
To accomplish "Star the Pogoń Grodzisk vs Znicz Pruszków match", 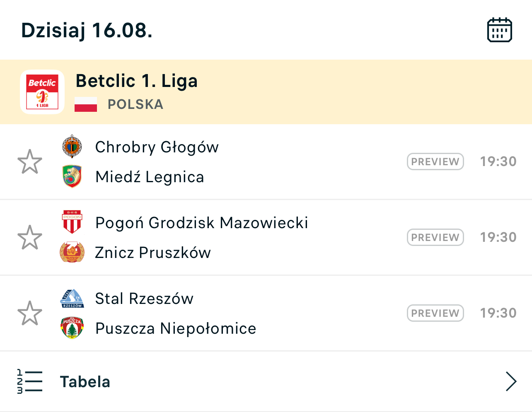I will pos(30,237).
